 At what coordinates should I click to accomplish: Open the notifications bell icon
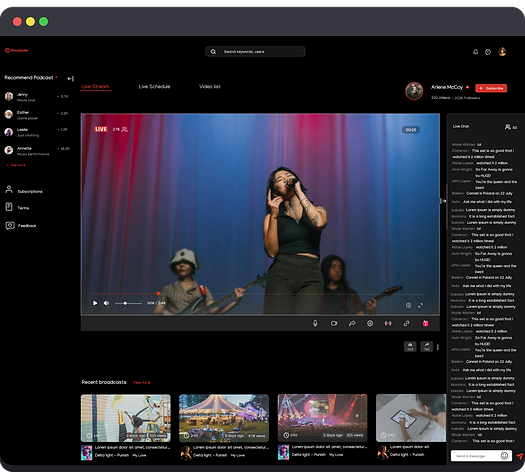pos(475,52)
